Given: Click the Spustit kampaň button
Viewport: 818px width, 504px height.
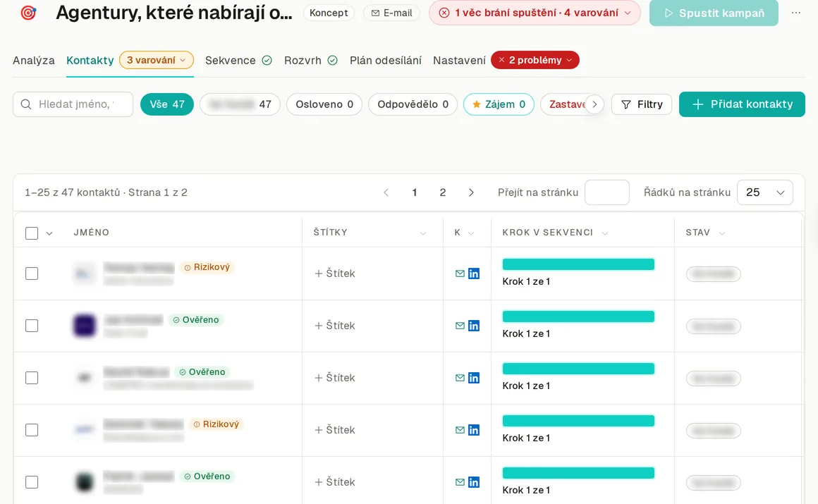Looking at the screenshot, I should coord(714,13).
